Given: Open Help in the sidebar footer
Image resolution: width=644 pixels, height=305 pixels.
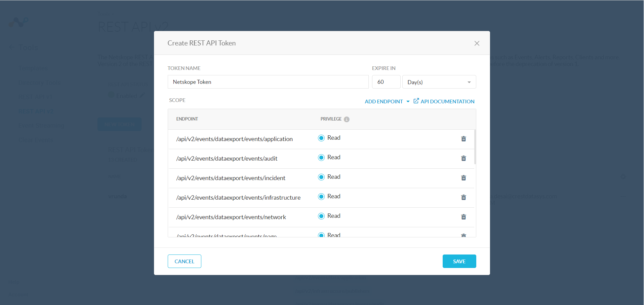Looking at the screenshot, I should [14, 282].
